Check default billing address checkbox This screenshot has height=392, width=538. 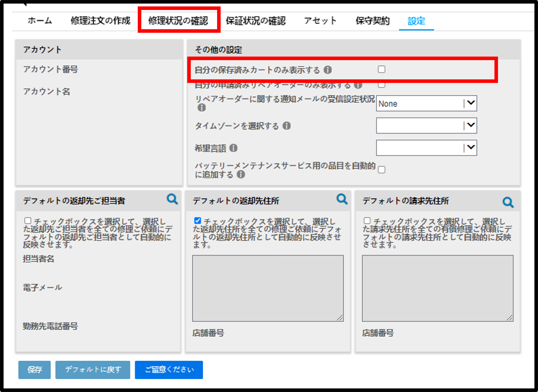tap(367, 221)
